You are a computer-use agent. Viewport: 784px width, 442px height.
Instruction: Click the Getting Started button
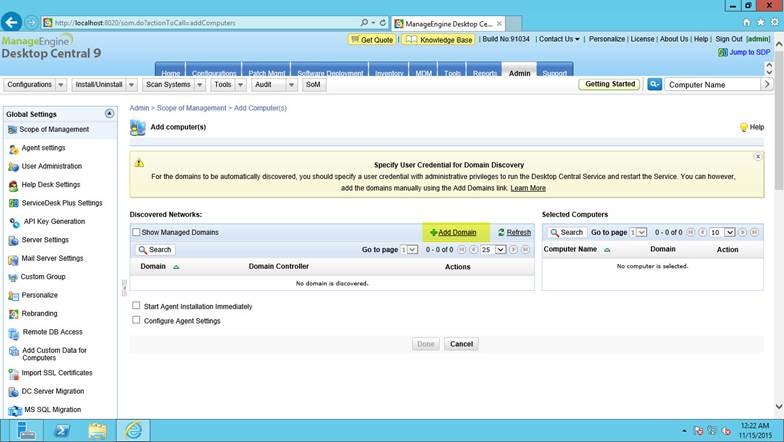click(x=610, y=84)
